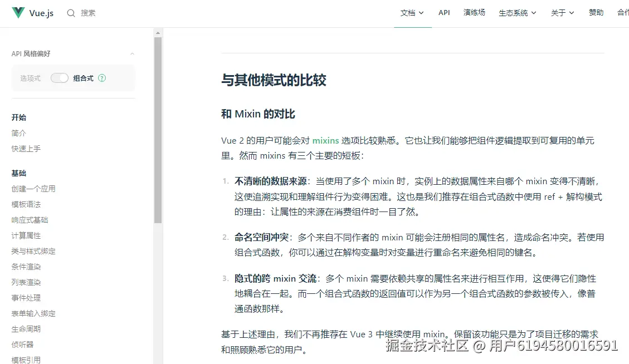Screen dimensions: 629x364
Task: Open 侦听器 sidebar entry
Action: click(22, 345)
